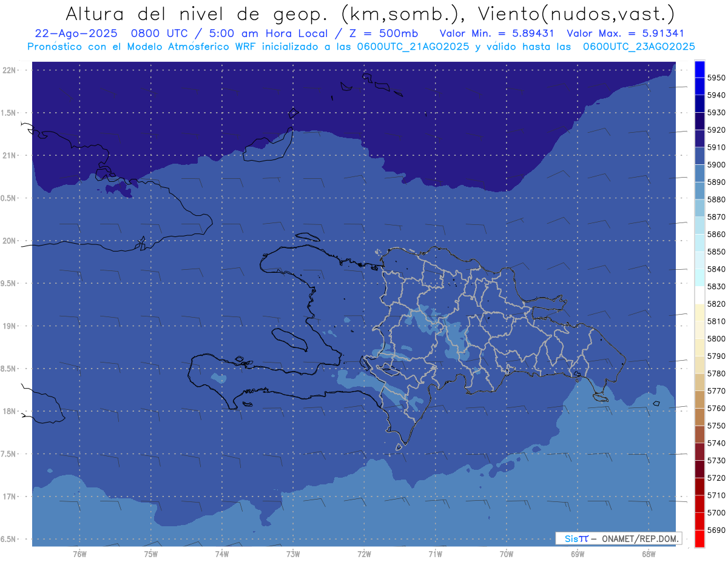728x562 pixels.
Task: Click the '0.5N' latitude label
Action: tap(8, 198)
